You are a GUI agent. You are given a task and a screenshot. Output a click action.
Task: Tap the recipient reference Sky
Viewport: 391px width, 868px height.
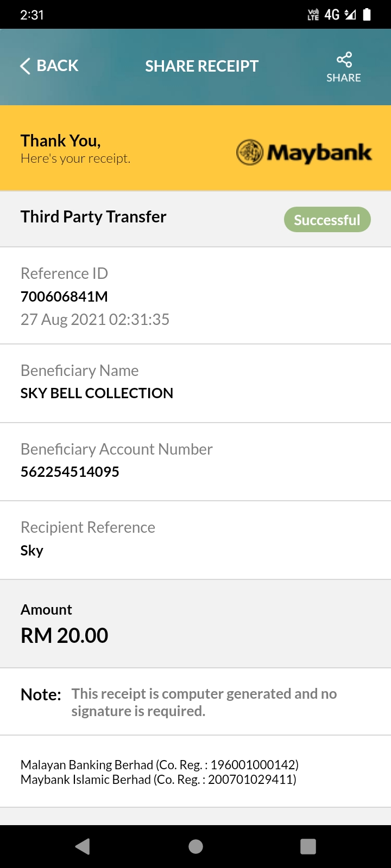click(32, 551)
